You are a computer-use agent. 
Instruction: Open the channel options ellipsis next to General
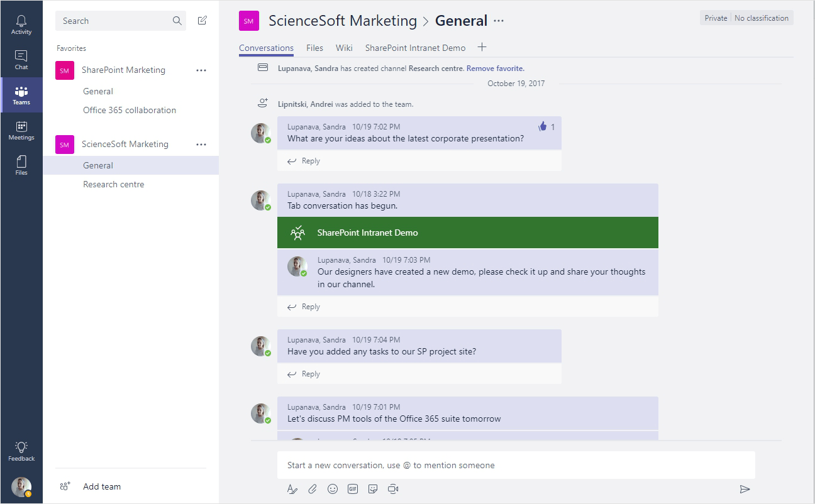click(x=498, y=20)
